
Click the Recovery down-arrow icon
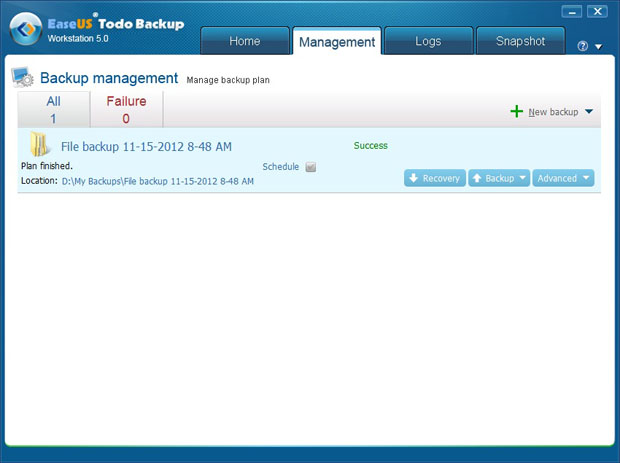414,178
